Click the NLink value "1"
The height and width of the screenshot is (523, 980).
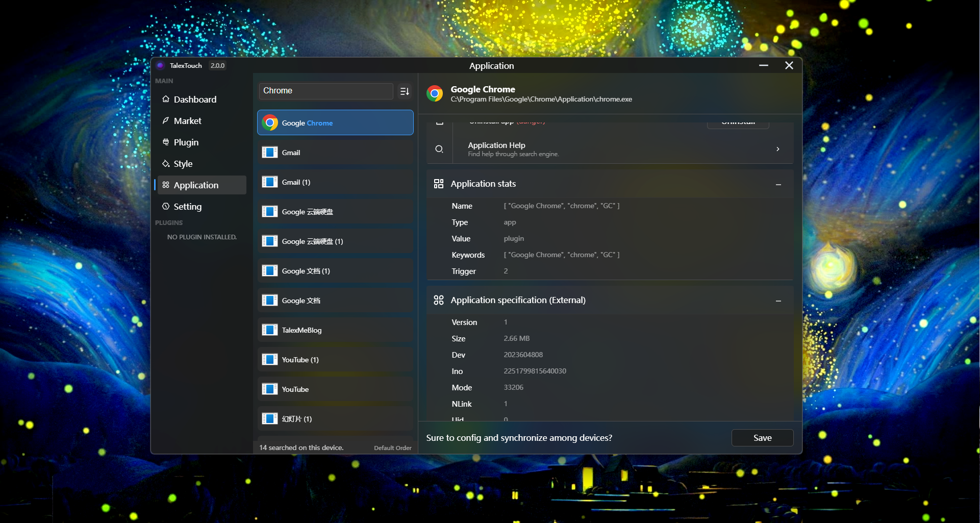tap(506, 404)
